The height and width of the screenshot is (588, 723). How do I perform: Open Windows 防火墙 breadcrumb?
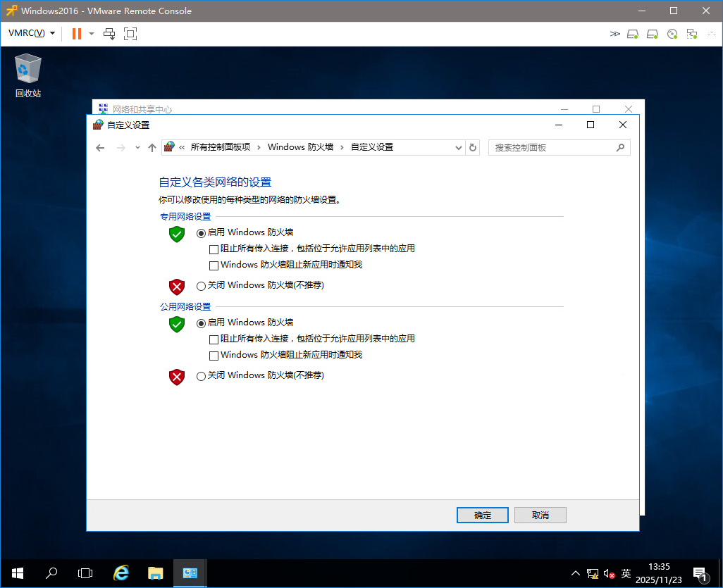[300, 147]
